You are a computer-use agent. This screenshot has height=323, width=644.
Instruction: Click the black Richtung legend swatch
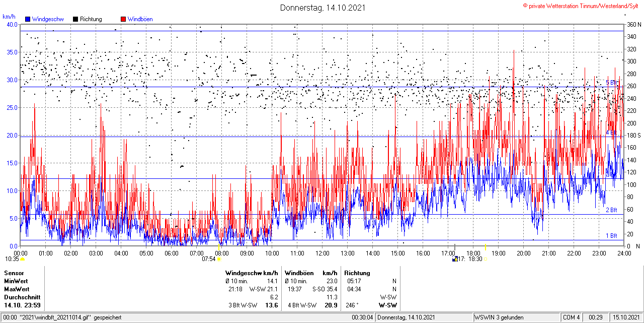click(75, 19)
